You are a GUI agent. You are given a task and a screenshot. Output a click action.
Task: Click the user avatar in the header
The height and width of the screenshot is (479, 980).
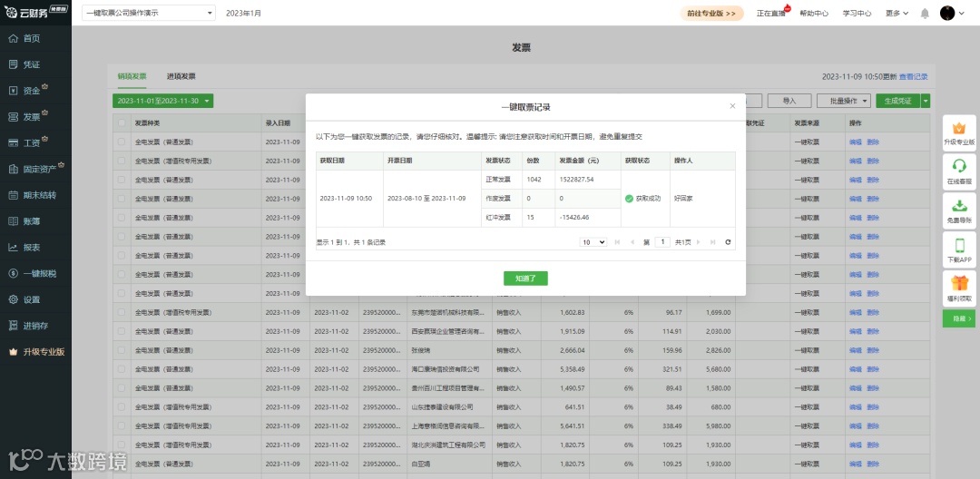tap(947, 13)
